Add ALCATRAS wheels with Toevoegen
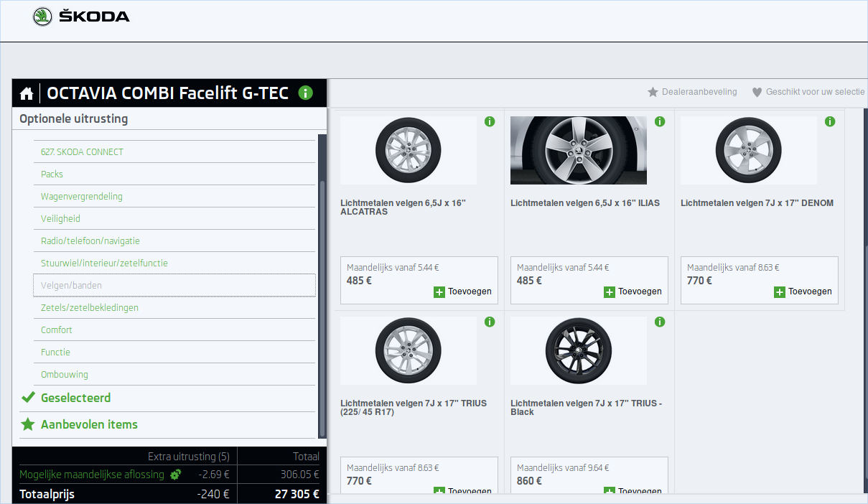Image resolution: width=868 pixels, height=504 pixels. [x=463, y=291]
